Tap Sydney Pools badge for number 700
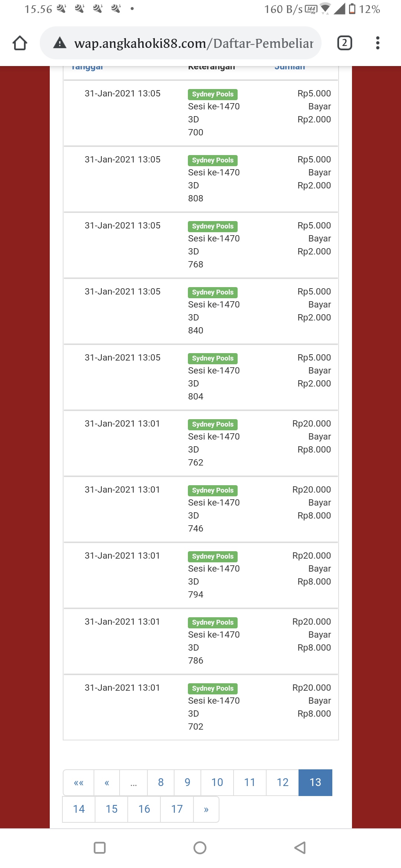 pos(213,94)
